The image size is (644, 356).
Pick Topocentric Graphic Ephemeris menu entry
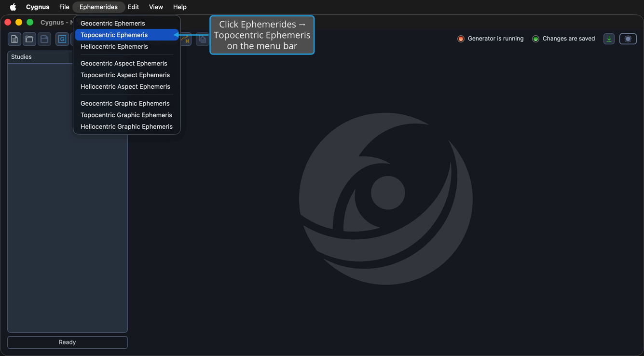click(127, 115)
